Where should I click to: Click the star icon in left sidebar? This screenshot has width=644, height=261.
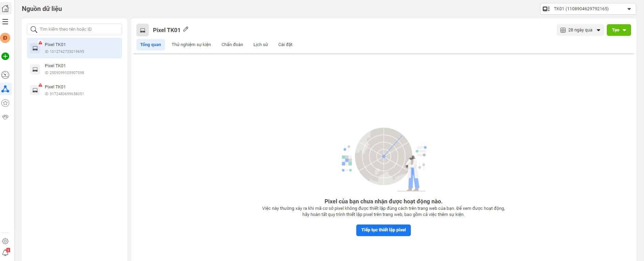pos(5,103)
